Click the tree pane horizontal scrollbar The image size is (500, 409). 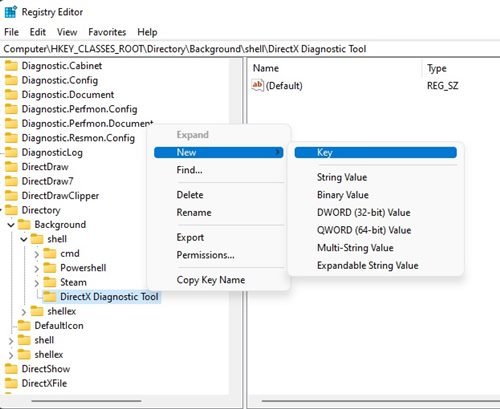[86, 401]
